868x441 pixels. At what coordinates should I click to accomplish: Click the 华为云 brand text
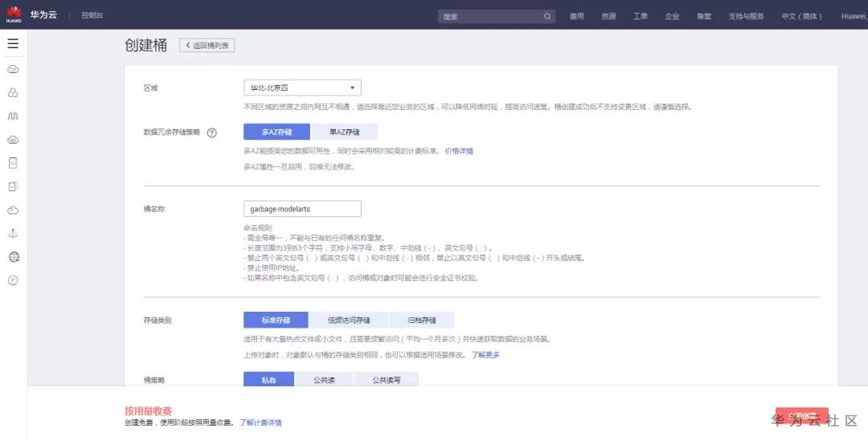point(43,15)
